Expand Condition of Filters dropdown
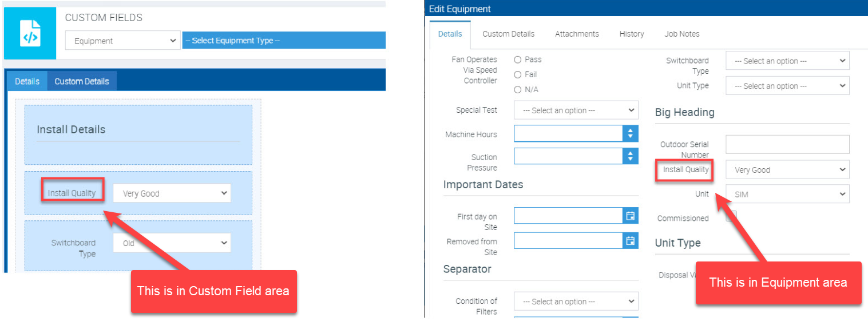 [576, 302]
